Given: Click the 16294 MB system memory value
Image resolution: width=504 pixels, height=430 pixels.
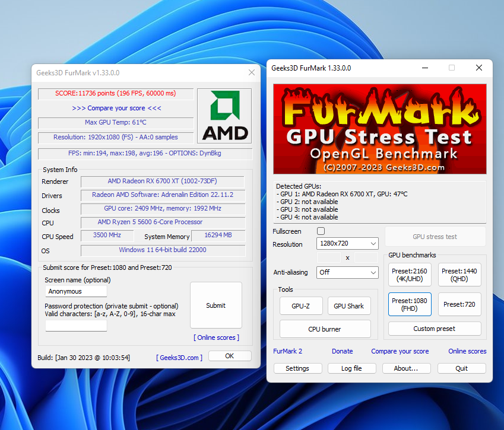Looking at the screenshot, I should click(218, 235).
